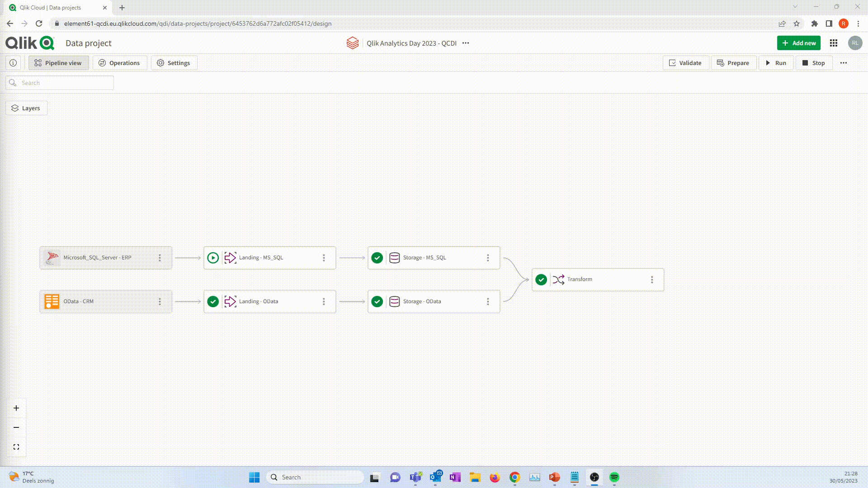Open the Transform task options menu

click(652, 280)
